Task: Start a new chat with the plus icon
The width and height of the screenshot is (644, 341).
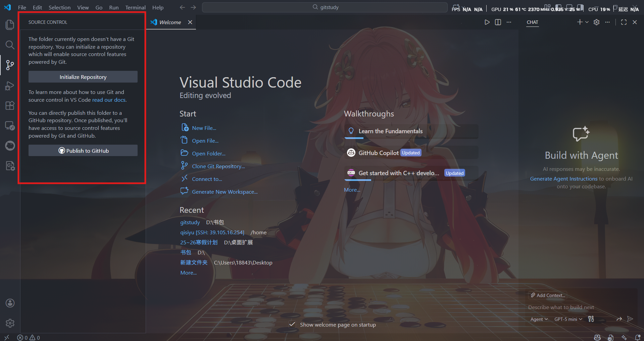Action: coord(580,22)
